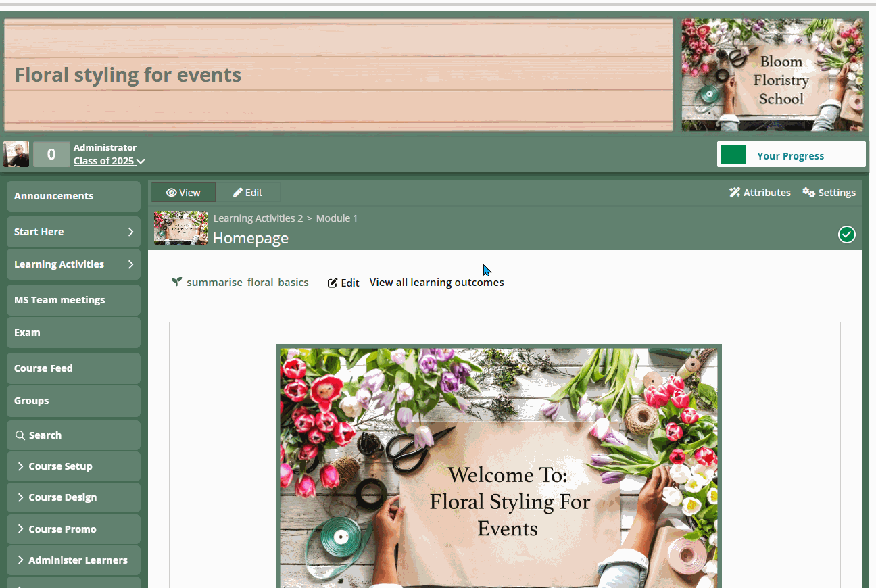Open the Groups sidebar item

pos(74,401)
